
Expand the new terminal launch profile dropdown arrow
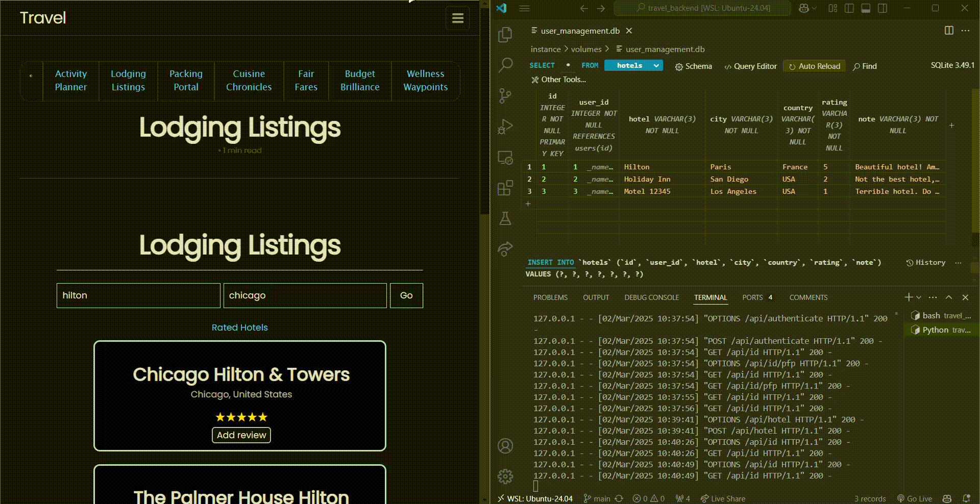pos(919,297)
